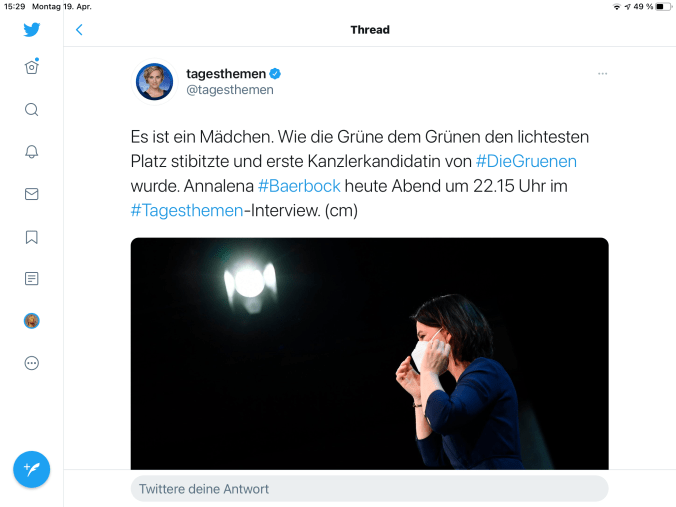Open the Home timeline icon
This screenshot has width=676, height=507.
(x=32, y=67)
